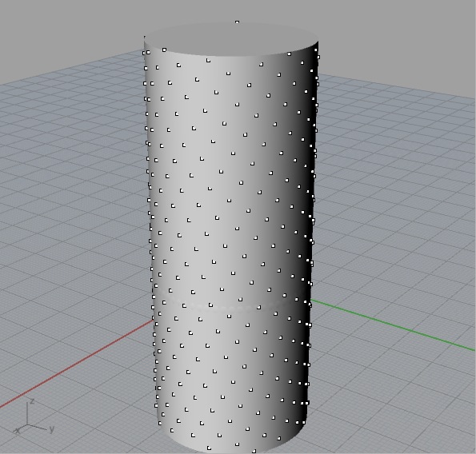Select the control point floating above the cylinder top
This screenshot has width=476, height=454.
click(x=237, y=22)
